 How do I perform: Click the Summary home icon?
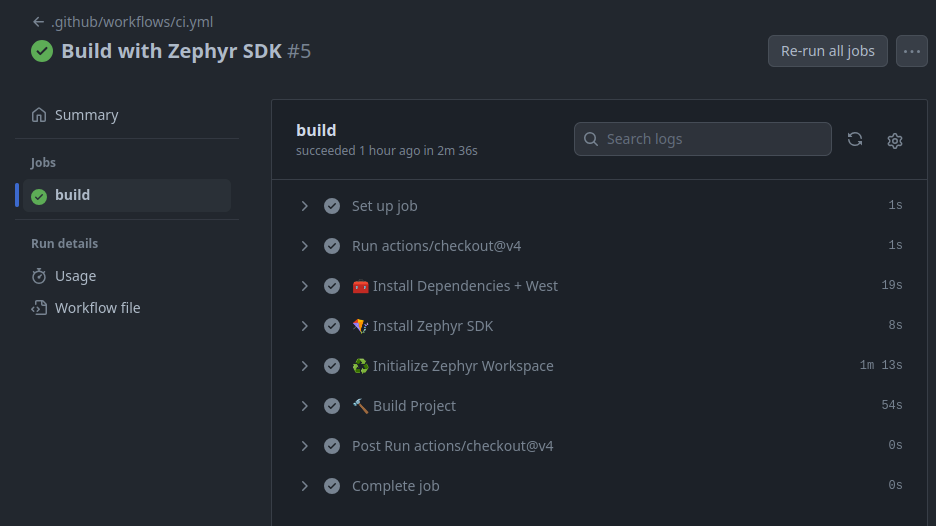39,115
